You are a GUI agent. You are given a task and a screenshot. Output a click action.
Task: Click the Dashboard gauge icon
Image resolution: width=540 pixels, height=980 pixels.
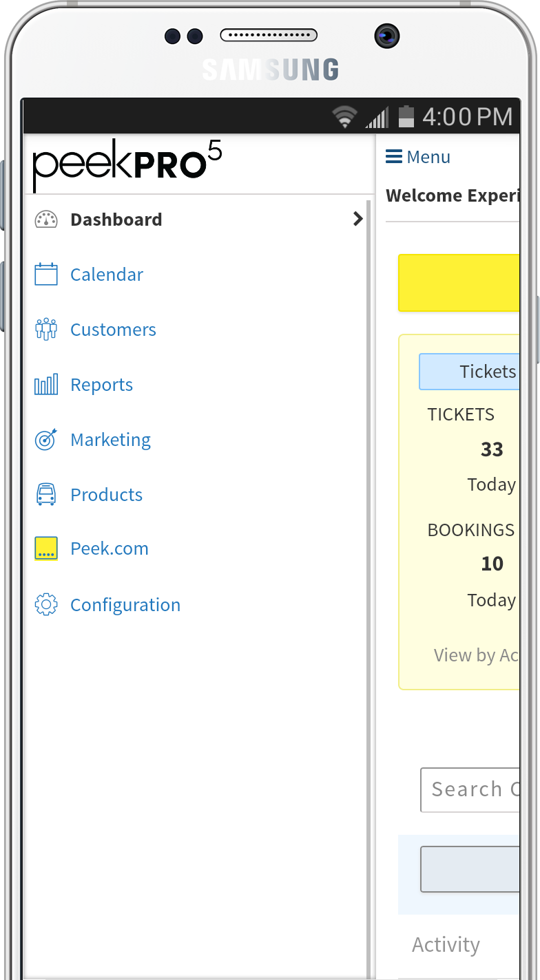coord(46,220)
